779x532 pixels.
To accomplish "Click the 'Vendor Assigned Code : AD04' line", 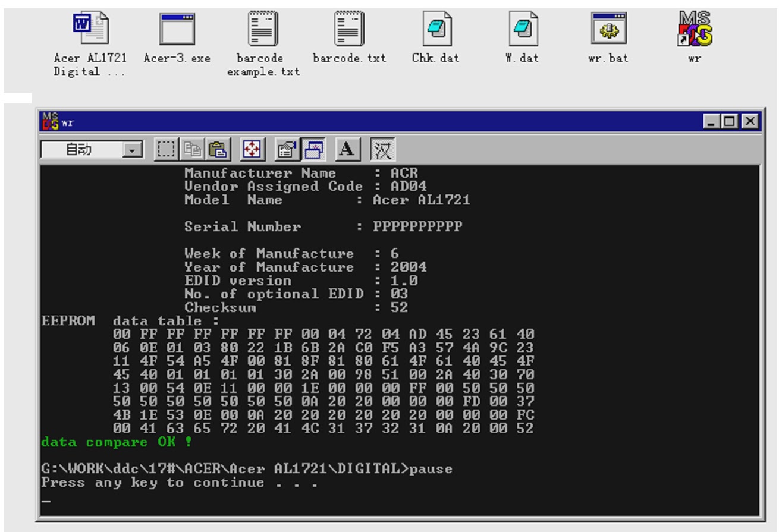I will click(306, 186).
